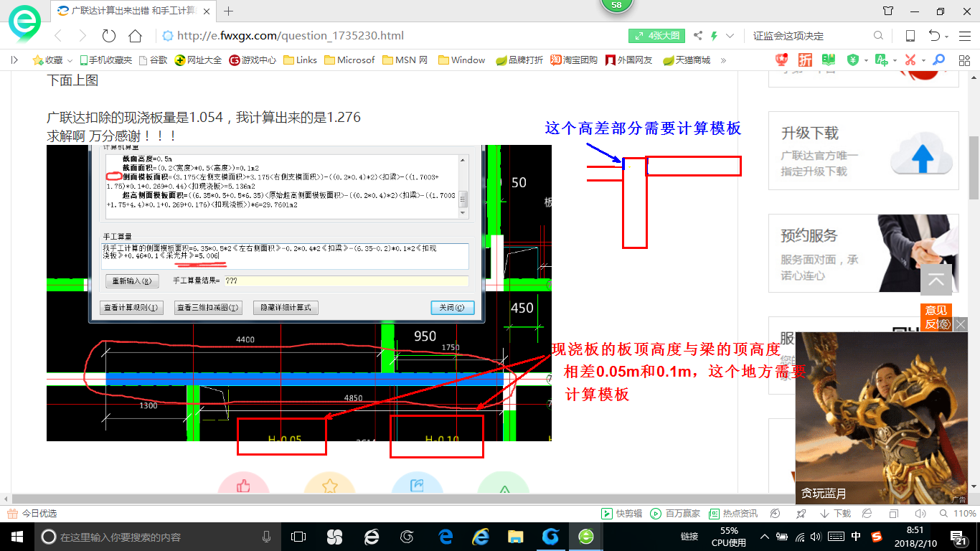Click the search magnifier icon
This screenshot has width=980, height=551.
coord(878,36)
